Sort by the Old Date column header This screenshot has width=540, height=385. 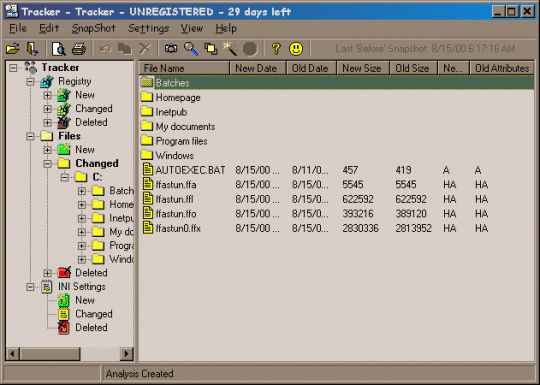coord(311,68)
